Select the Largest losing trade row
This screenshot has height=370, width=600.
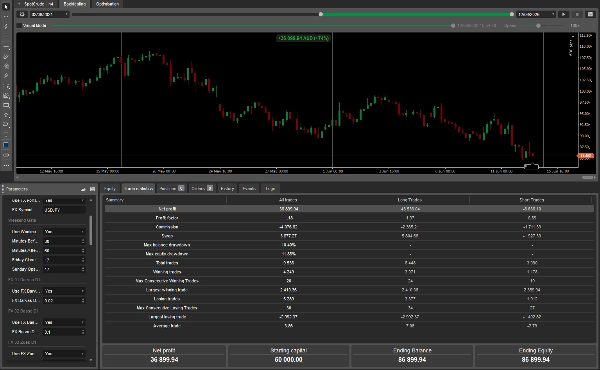pos(349,317)
